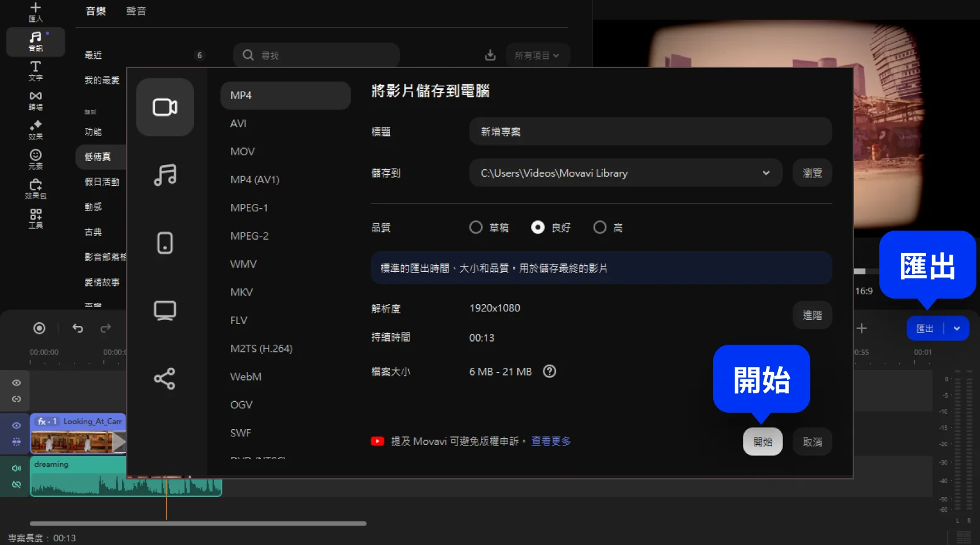The height and width of the screenshot is (545, 980).
Task: Choose MOV format from the list
Action: 243,152
